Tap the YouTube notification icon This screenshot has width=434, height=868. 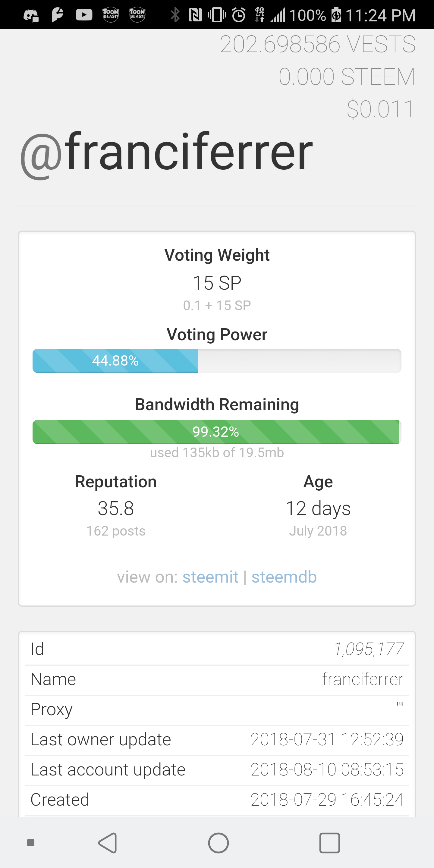point(84,15)
